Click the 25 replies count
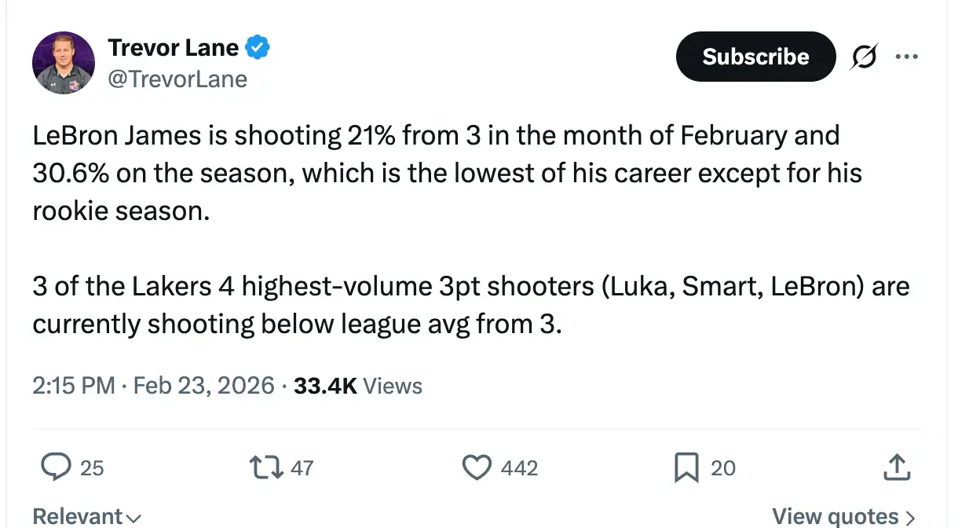Viewport: 980px width, 528px height. click(x=92, y=468)
